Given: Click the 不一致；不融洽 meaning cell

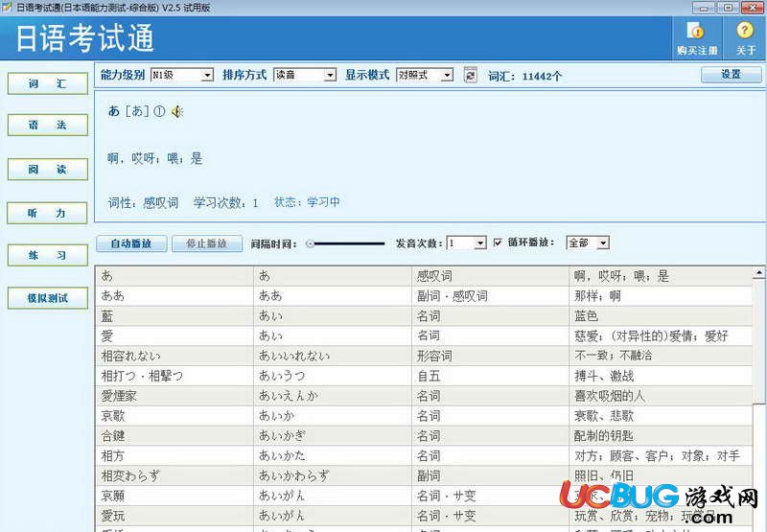Looking at the screenshot, I should pyautogui.click(x=661, y=356).
